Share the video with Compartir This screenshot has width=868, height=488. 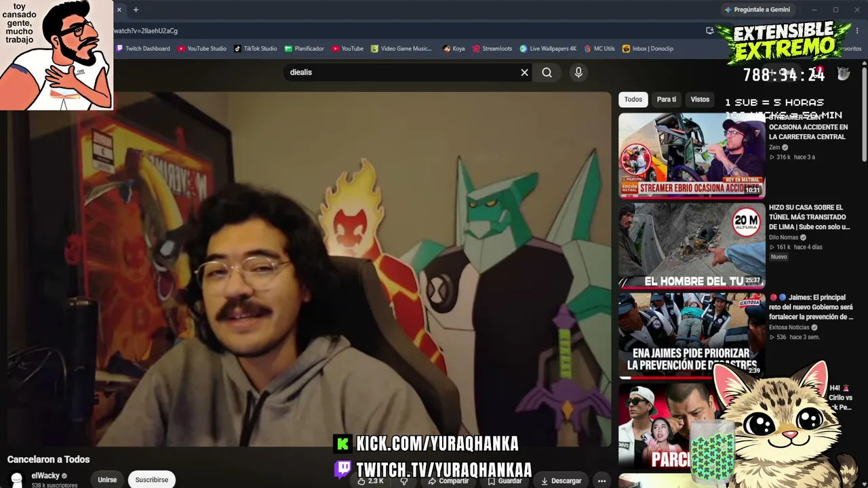click(448, 481)
